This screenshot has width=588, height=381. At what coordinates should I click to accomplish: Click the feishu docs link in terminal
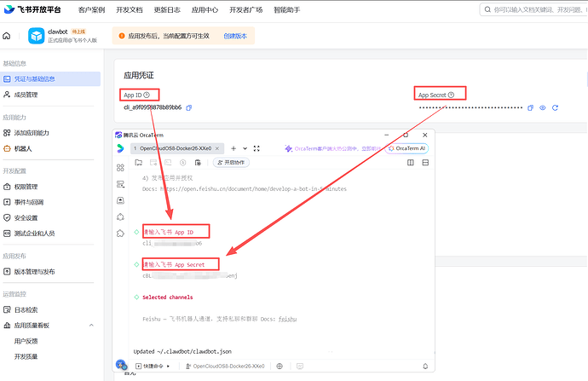pyautogui.click(x=287, y=319)
